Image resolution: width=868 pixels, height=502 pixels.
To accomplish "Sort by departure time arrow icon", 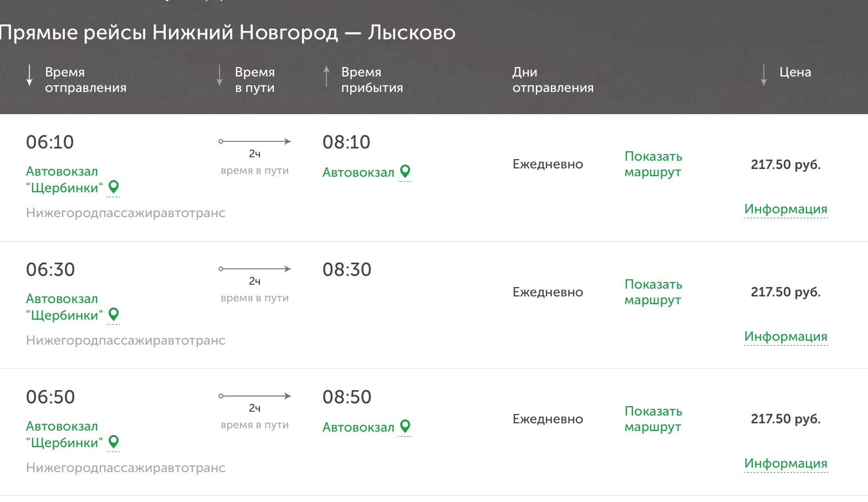I will (x=29, y=76).
